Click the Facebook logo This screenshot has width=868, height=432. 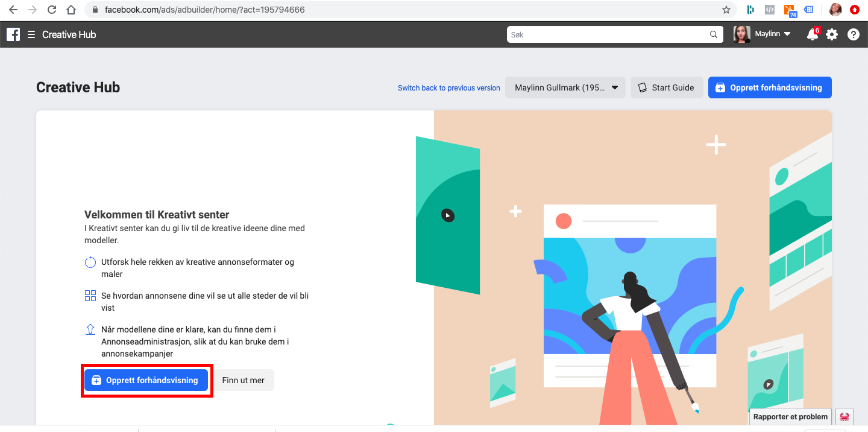coord(13,34)
